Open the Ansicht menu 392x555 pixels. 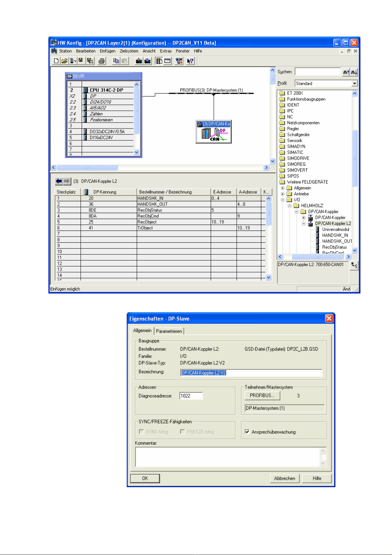[x=149, y=51]
